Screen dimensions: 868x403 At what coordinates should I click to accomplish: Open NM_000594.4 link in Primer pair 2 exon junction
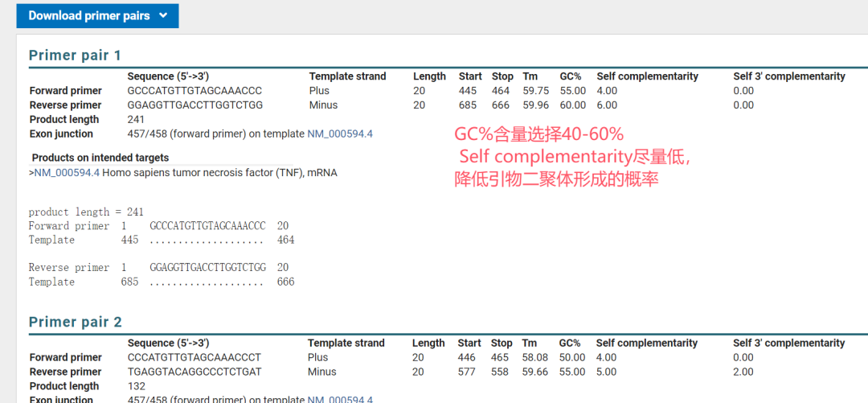[340, 399]
